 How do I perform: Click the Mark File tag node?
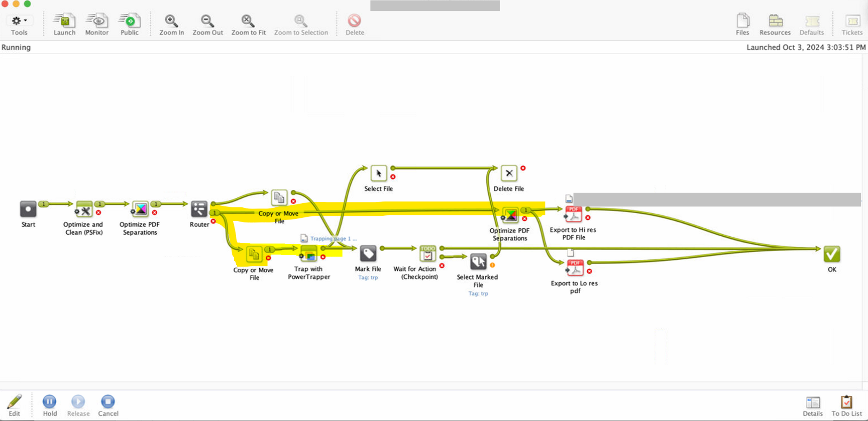point(368,254)
